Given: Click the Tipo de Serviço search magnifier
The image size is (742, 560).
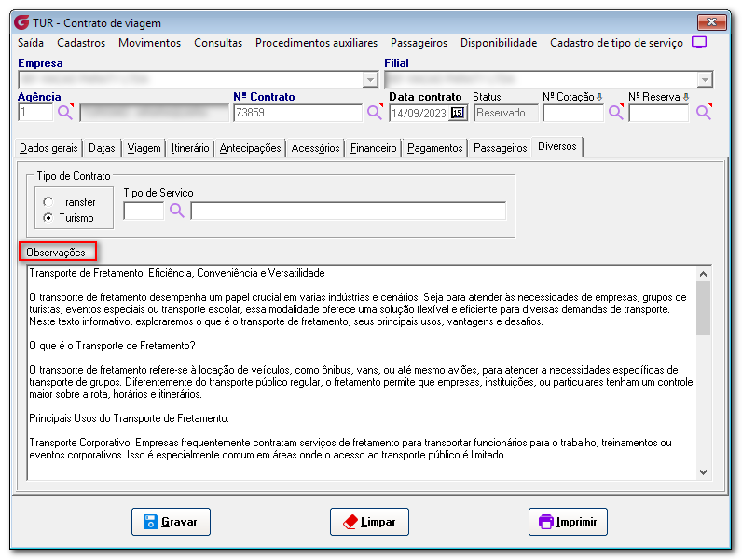Looking at the screenshot, I should (x=176, y=211).
